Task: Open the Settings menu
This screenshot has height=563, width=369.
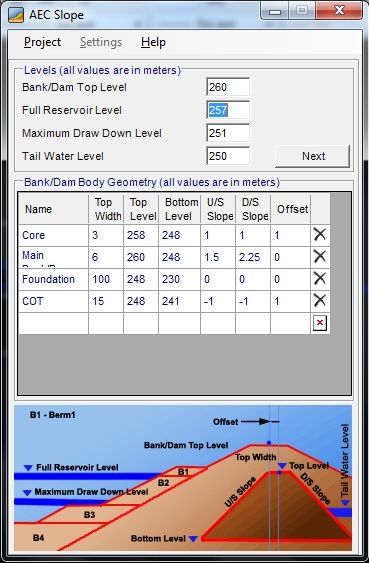Action: 101,42
